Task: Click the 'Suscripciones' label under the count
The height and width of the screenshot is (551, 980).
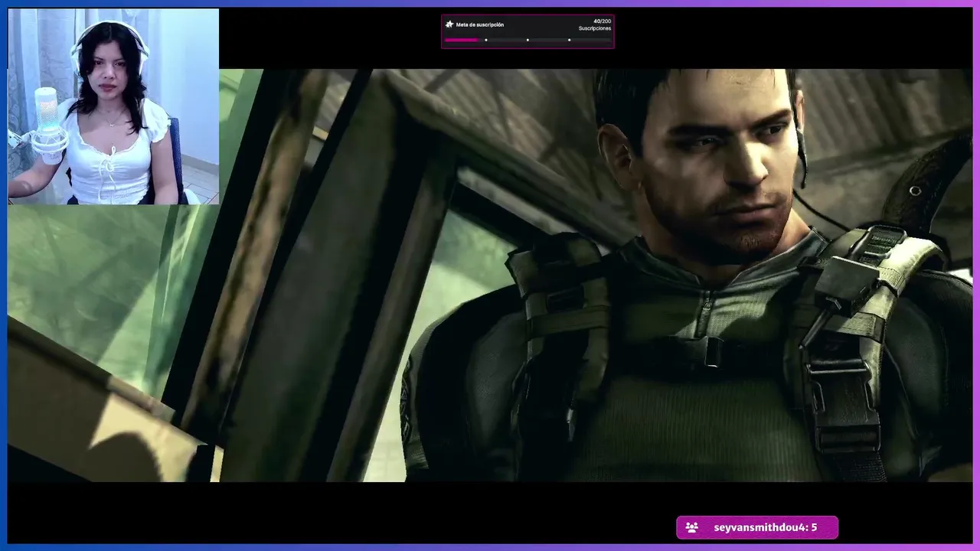Action: click(x=595, y=28)
